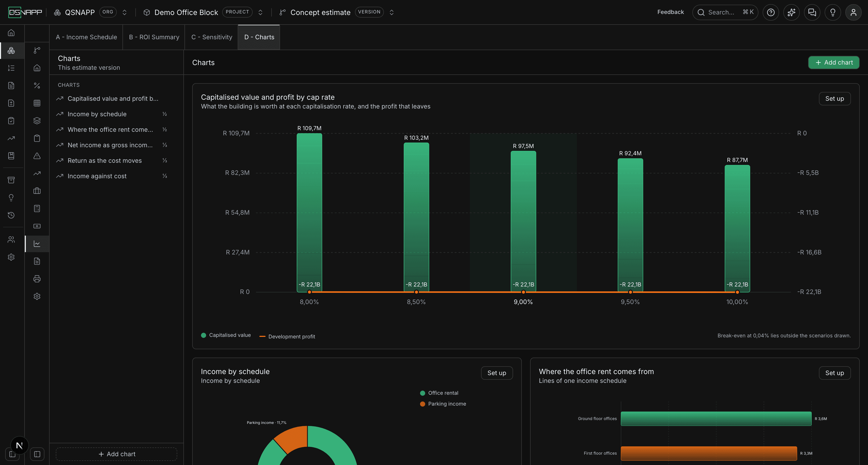
Task: Open the calculator icon in the second sidebar
Action: (x=37, y=208)
